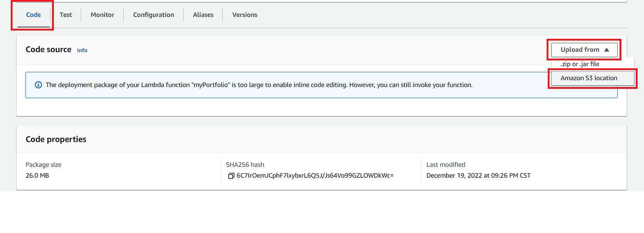
Task: Click the SHA256 hash value text
Action: click(x=315, y=175)
